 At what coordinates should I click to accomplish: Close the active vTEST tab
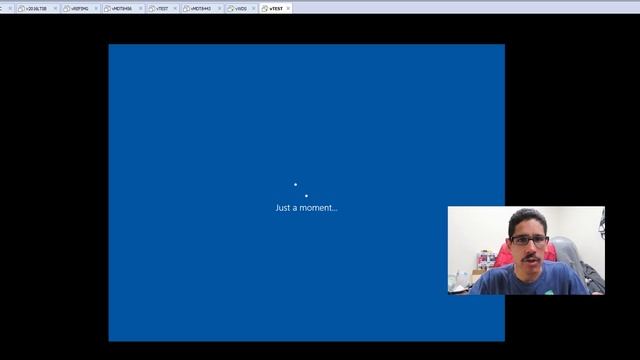(288, 9)
